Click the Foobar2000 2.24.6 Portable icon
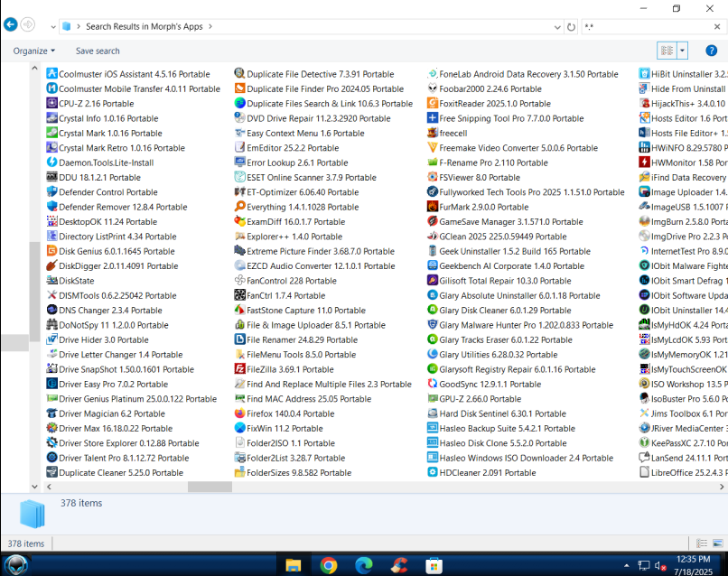 [433, 88]
